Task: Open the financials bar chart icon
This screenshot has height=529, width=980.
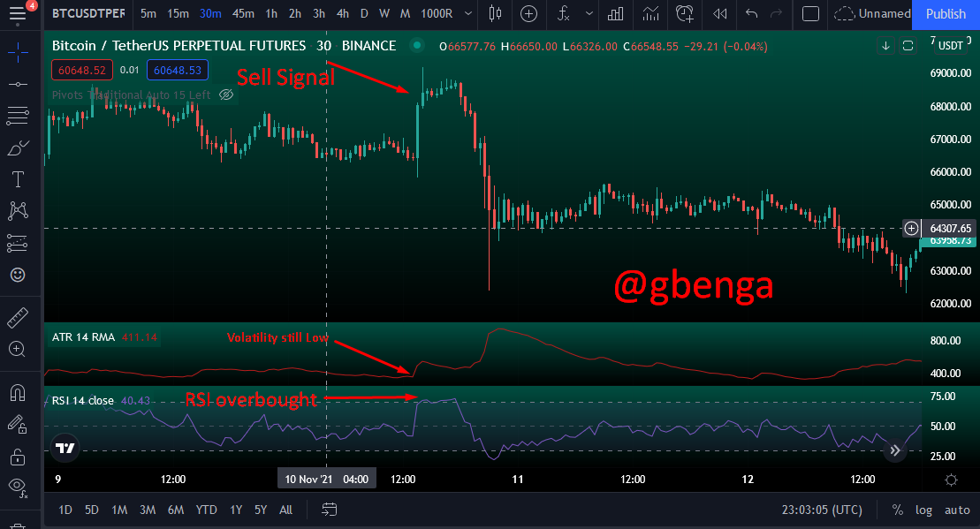Action: [x=616, y=14]
